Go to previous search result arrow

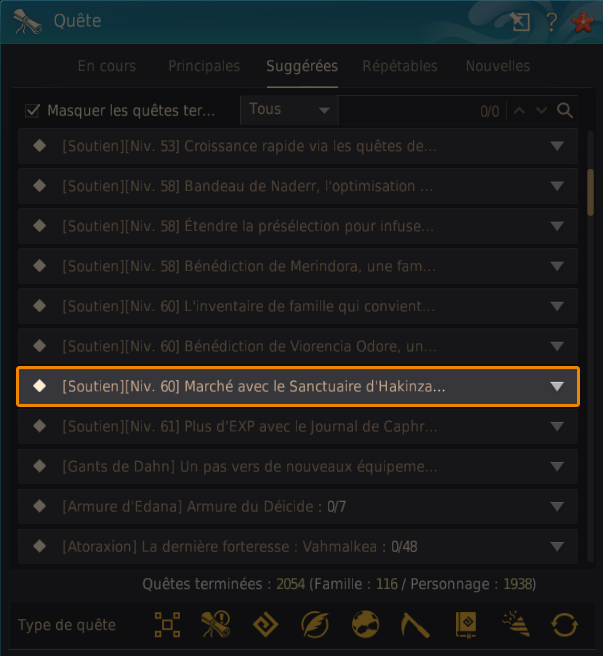(x=519, y=110)
